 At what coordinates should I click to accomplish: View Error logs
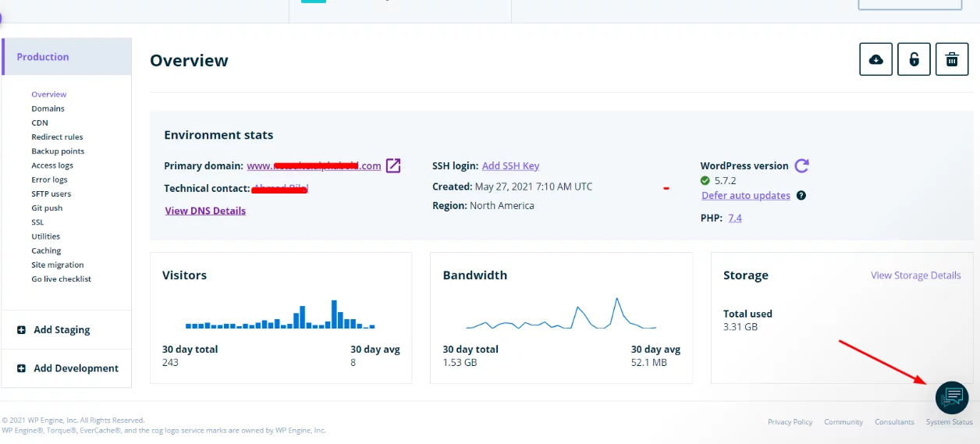pyautogui.click(x=49, y=179)
